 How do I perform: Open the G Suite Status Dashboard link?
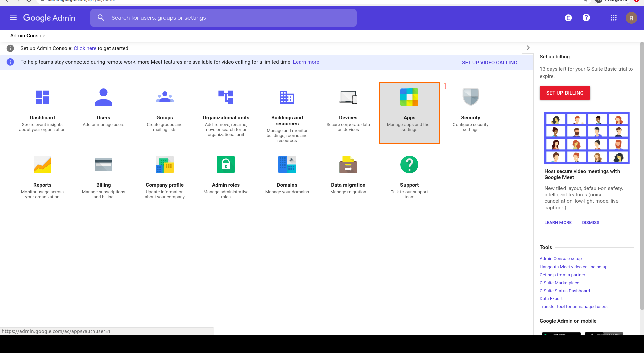565,291
